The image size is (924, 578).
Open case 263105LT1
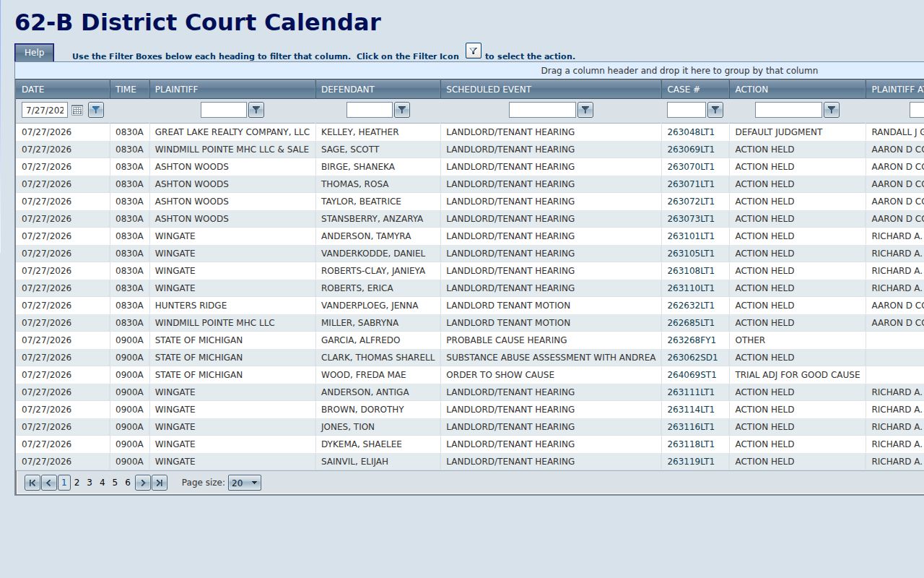[x=691, y=254]
